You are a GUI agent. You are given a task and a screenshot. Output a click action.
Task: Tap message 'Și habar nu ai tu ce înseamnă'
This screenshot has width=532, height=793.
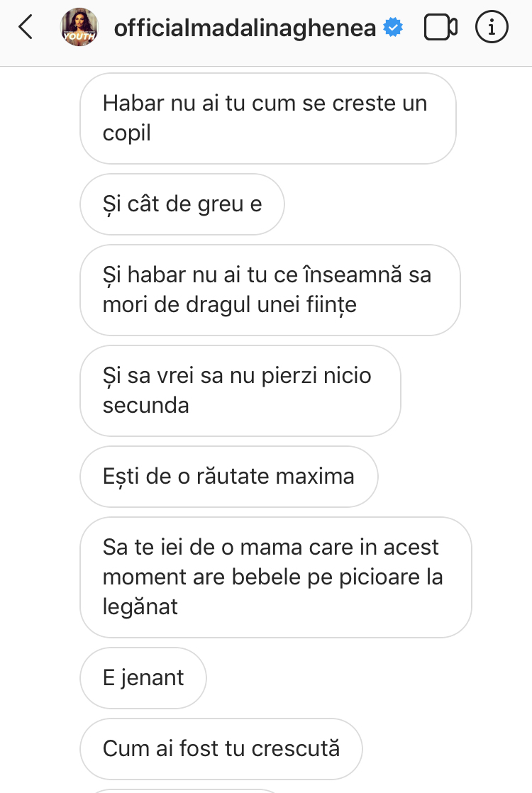270,290
